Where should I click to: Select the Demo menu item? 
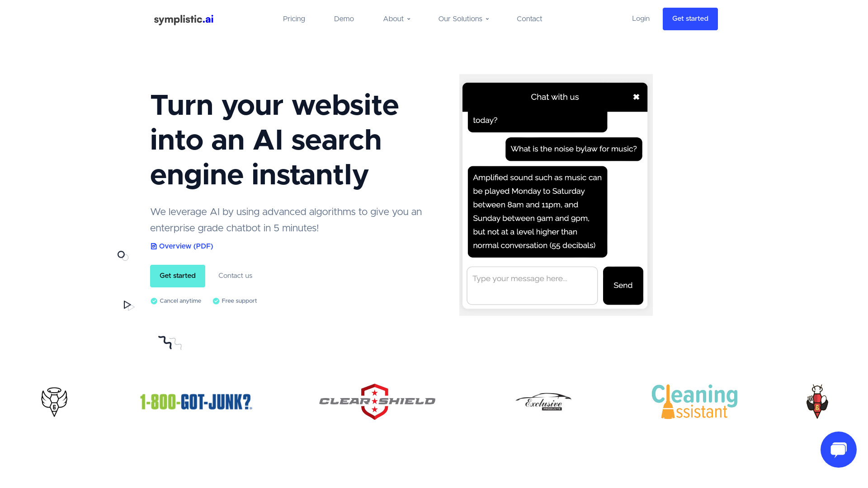pos(344,19)
